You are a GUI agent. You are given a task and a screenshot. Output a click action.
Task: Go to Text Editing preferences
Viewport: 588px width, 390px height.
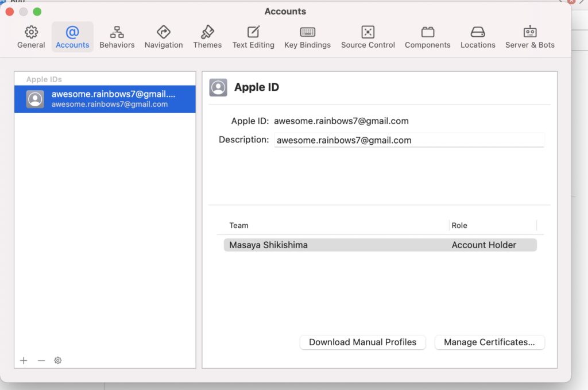point(253,37)
